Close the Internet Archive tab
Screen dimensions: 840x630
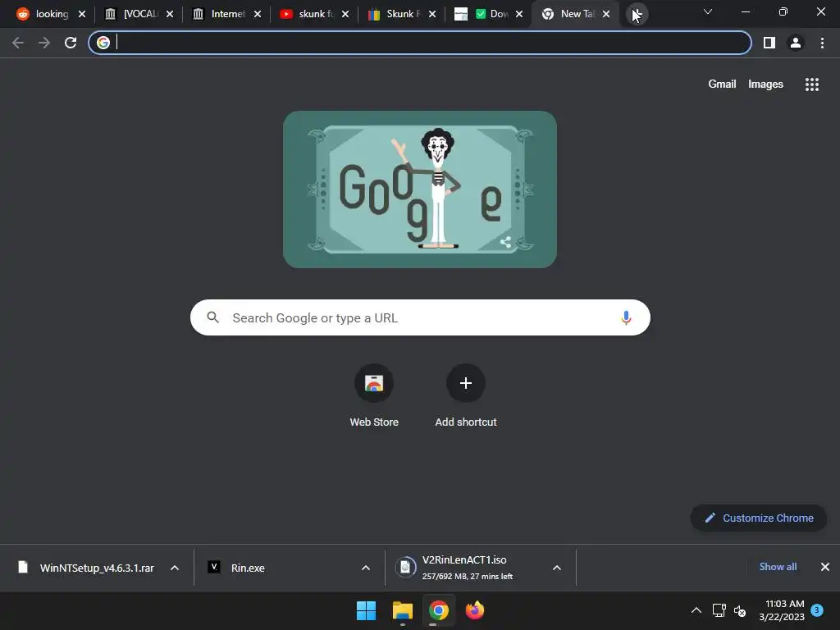(258, 14)
